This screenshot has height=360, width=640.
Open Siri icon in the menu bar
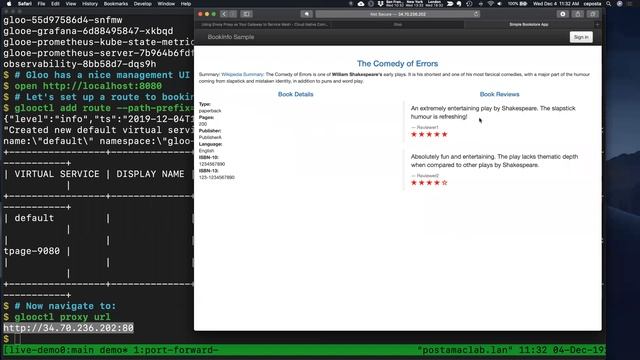coord(620,4)
